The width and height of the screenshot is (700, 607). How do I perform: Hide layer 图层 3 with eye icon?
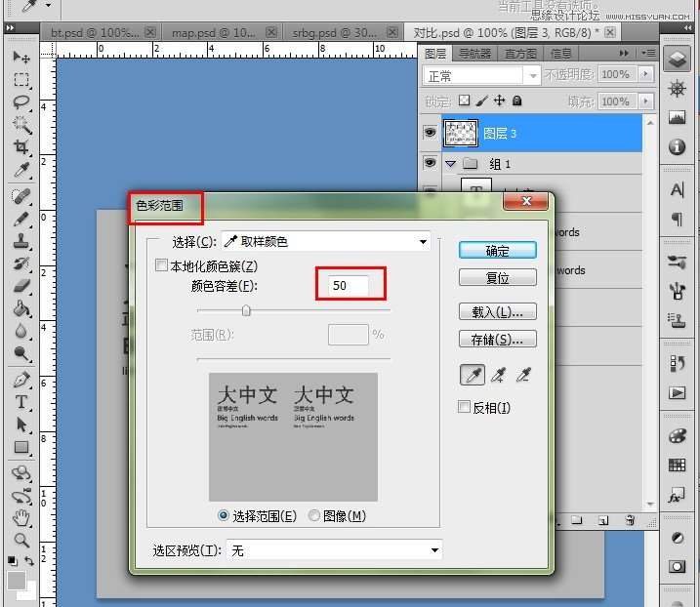tap(430, 133)
